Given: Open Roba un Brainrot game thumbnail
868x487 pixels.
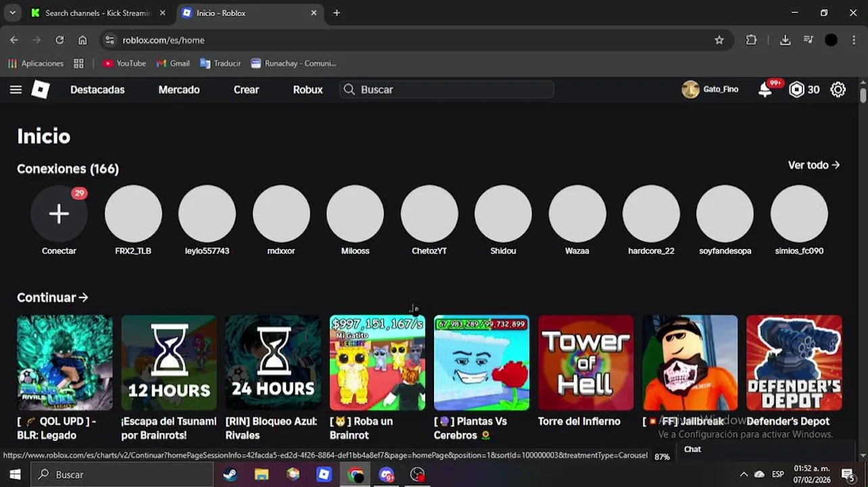Looking at the screenshot, I should coord(377,363).
